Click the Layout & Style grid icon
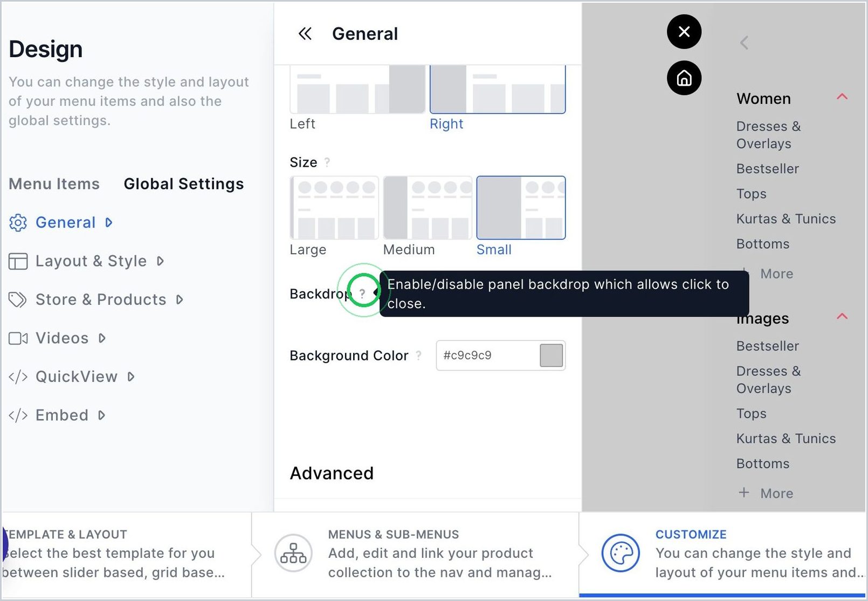 [18, 261]
